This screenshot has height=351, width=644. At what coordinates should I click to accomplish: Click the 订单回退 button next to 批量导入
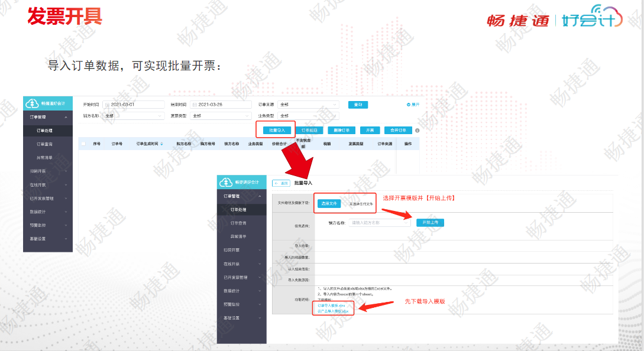(x=309, y=130)
